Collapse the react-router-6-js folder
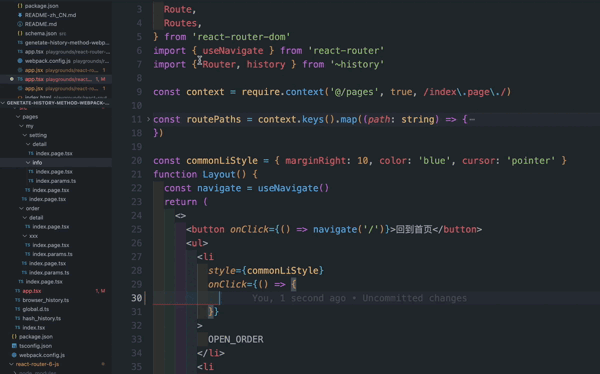The height and width of the screenshot is (374, 600). click(11, 364)
